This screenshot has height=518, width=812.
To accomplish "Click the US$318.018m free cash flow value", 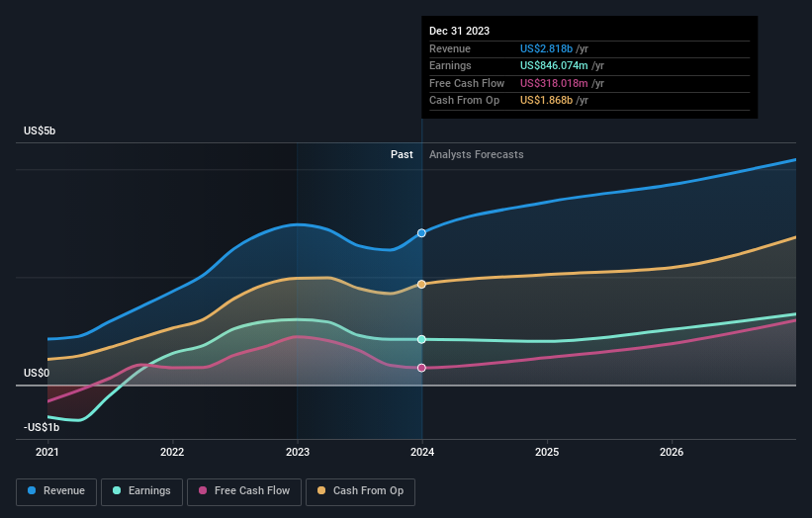I will tap(554, 83).
